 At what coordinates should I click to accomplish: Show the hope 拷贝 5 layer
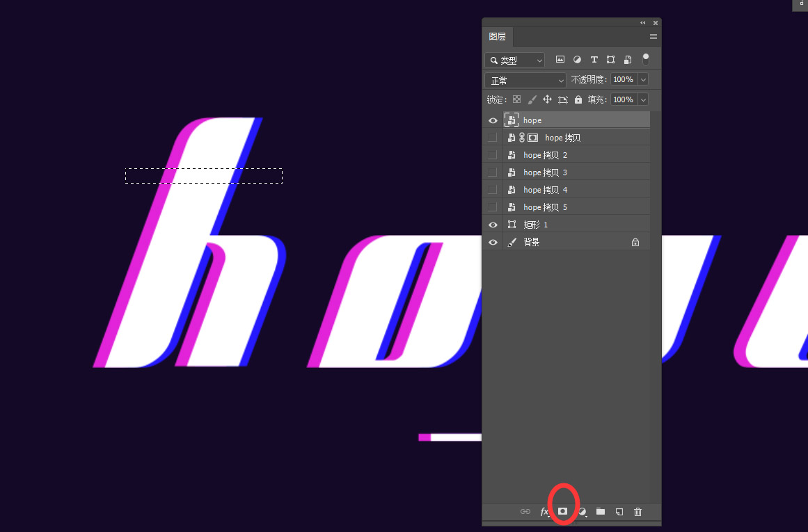tap(493, 207)
